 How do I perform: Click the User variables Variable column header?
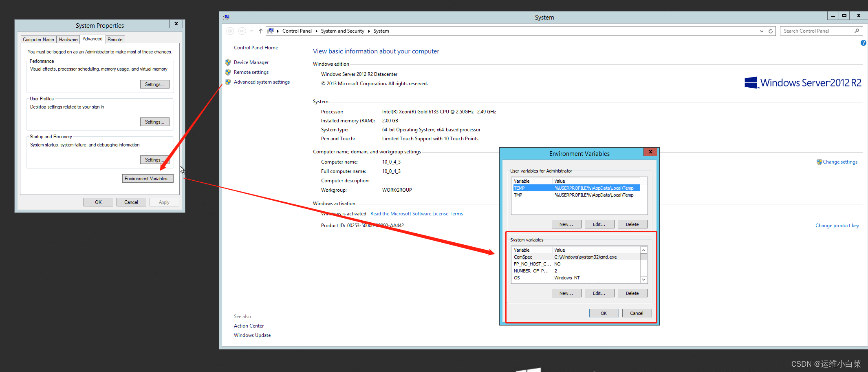532,181
